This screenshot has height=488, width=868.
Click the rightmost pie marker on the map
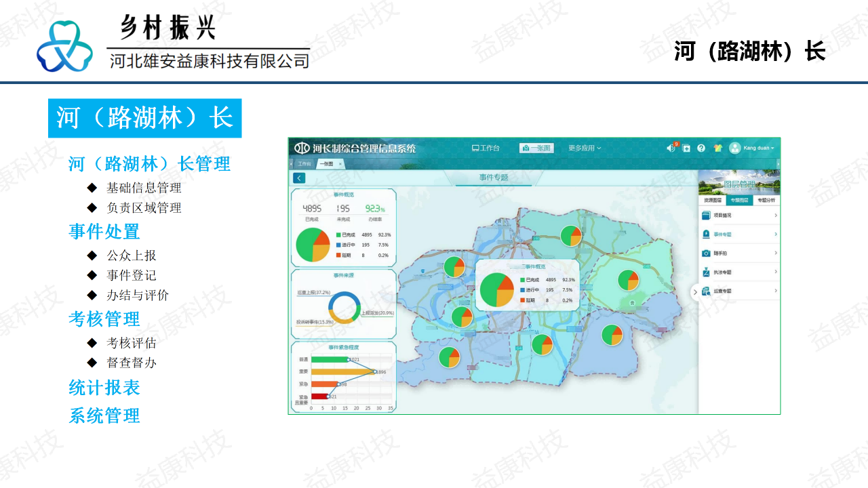628,280
